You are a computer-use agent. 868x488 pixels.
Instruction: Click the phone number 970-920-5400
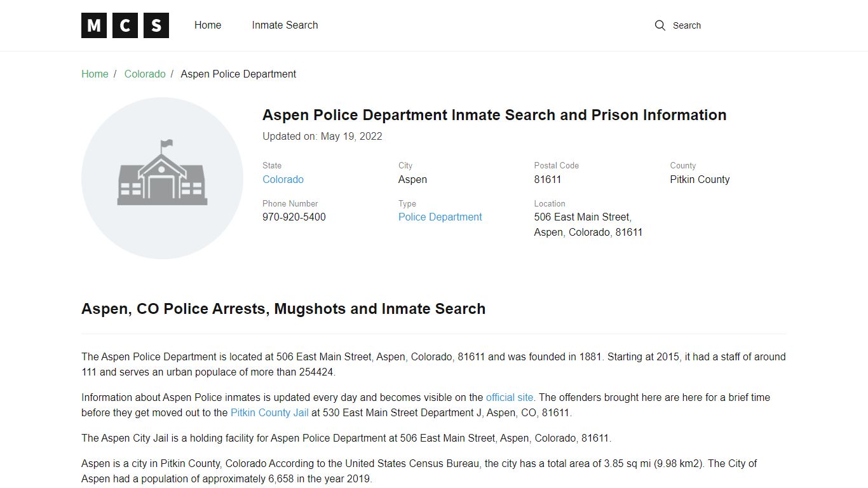click(294, 217)
